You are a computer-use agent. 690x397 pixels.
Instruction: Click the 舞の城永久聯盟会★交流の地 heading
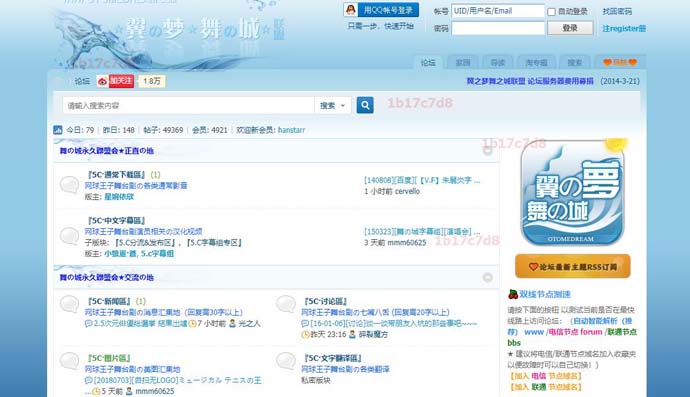click(x=106, y=277)
